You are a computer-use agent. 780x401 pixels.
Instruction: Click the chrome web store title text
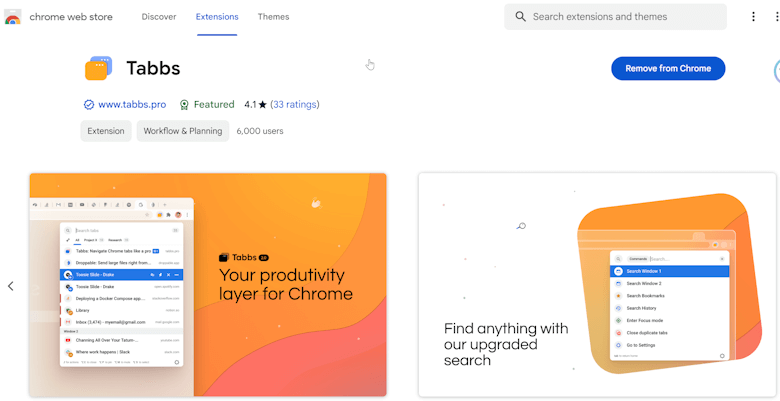71,17
